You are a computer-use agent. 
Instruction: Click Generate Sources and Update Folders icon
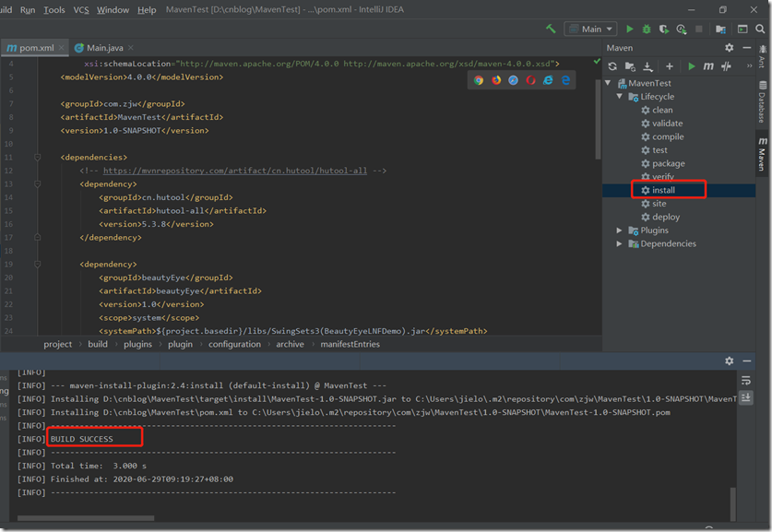(x=630, y=66)
